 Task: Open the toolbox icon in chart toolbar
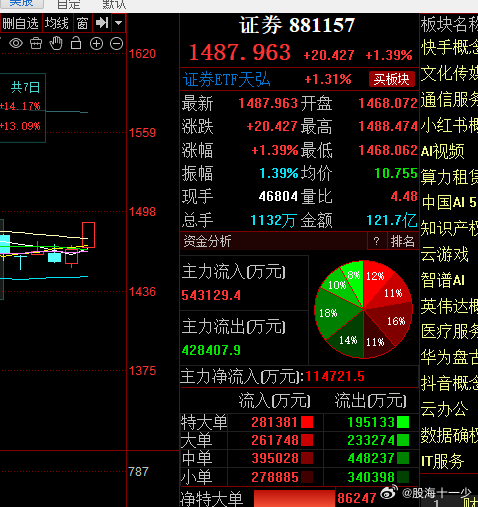click(x=36, y=43)
